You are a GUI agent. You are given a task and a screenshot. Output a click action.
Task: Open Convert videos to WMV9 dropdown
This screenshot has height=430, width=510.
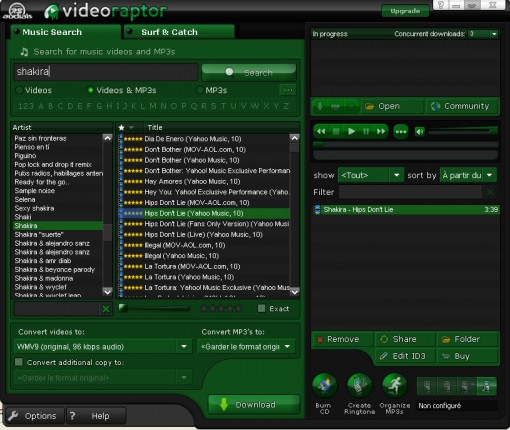[x=184, y=347]
